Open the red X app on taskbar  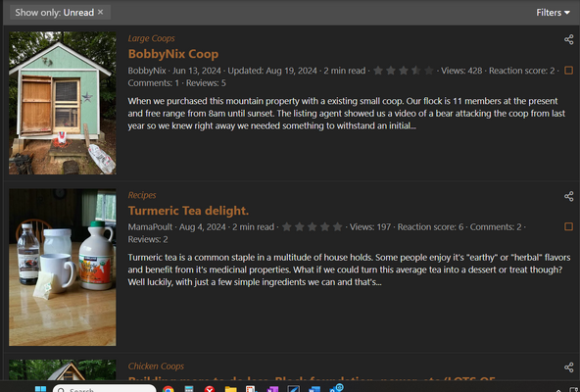[x=210, y=389]
